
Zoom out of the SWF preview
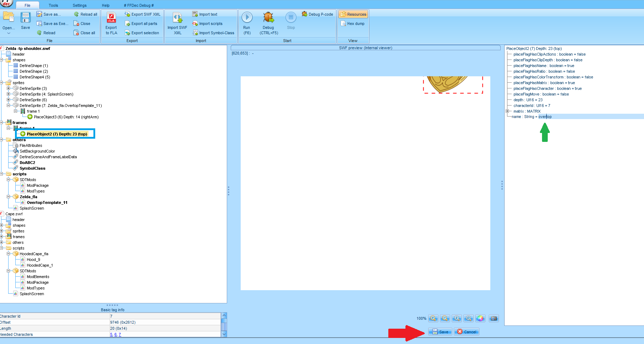coord(445,318)
